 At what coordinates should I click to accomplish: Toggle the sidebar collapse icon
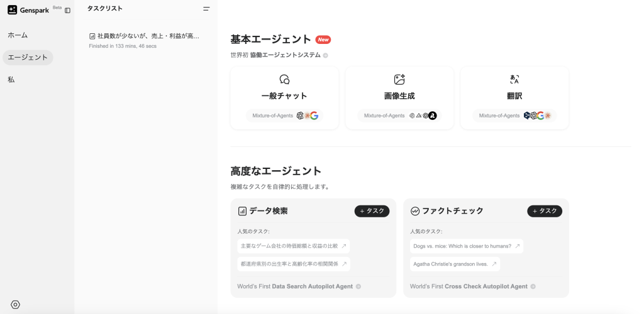[x=67, y=11]
